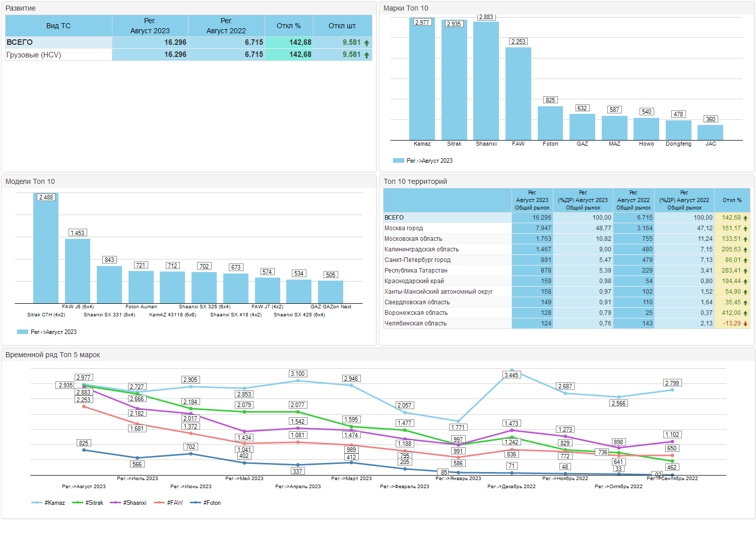Click the Shaanxi data point labeled 1.102
Screen dimensions: 756x534
point(672,442)
